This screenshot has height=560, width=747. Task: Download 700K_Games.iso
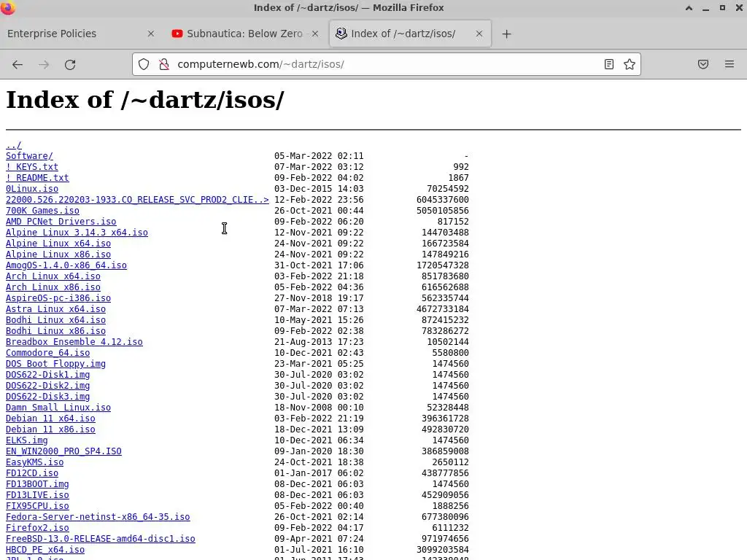tap(42, 211)
